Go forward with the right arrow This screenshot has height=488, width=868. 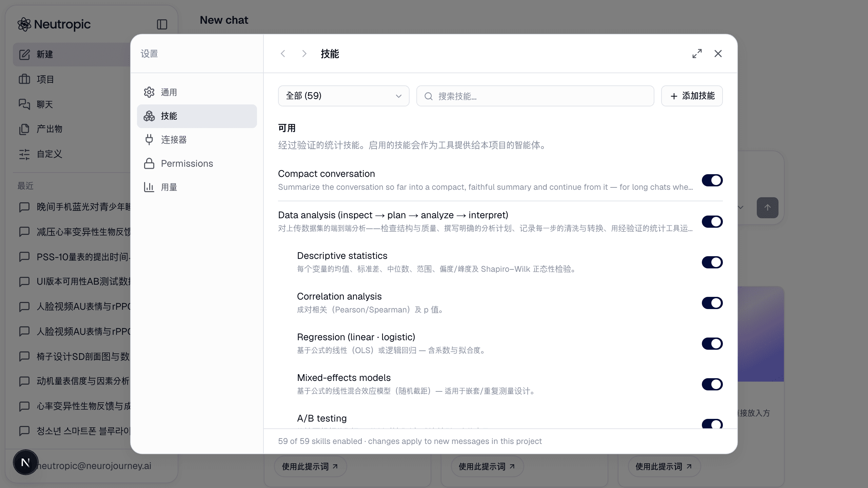(x=304, y=54)
